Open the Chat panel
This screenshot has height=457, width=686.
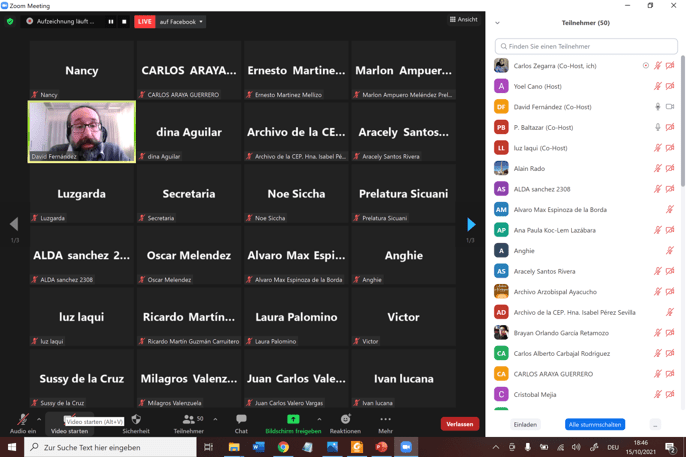pos(241,423)
